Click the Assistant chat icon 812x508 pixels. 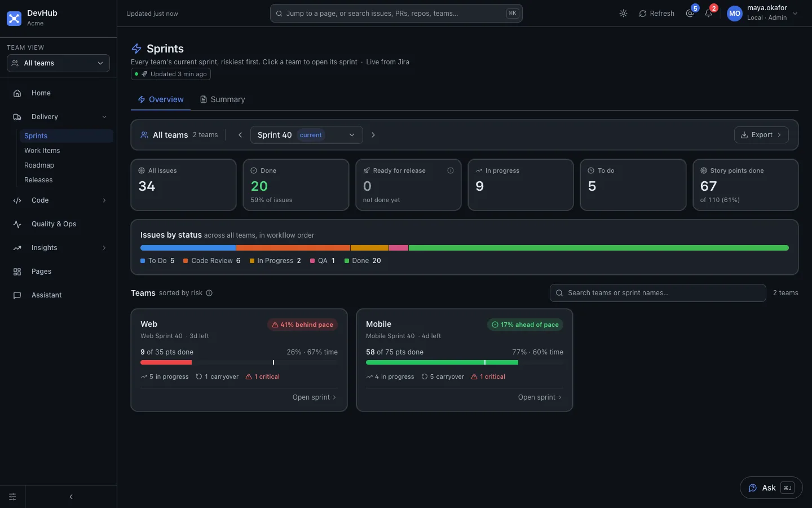(x=17, y=295)
